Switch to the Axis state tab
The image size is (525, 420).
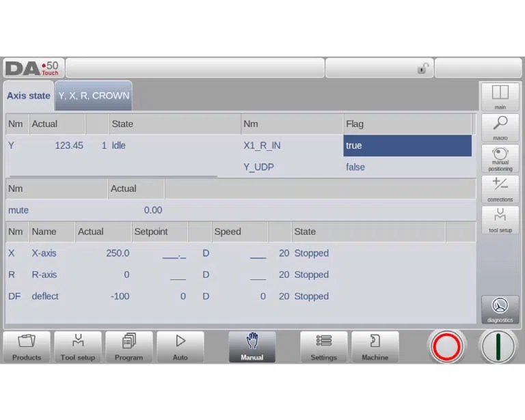(x=29, y=96)
